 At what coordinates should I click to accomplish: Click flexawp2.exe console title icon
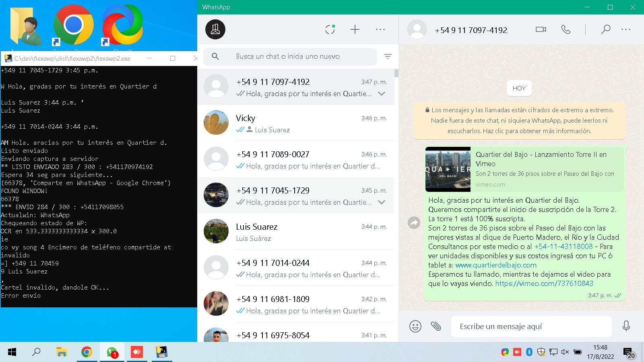tap(8, 58)
